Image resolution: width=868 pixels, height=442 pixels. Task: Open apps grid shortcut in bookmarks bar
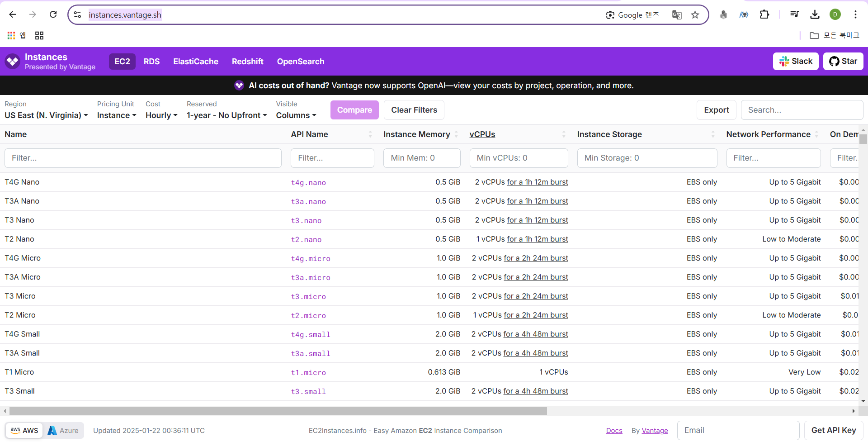coord(17,35)
